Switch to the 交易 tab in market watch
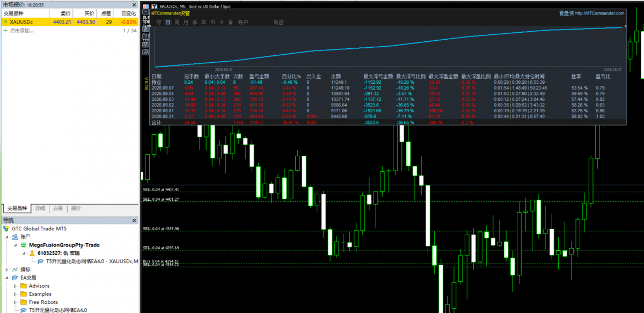 pyautogui.click(x=58, y=208)
